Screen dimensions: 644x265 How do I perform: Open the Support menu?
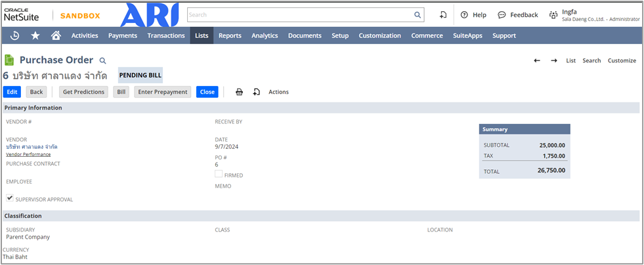(504, 35)
